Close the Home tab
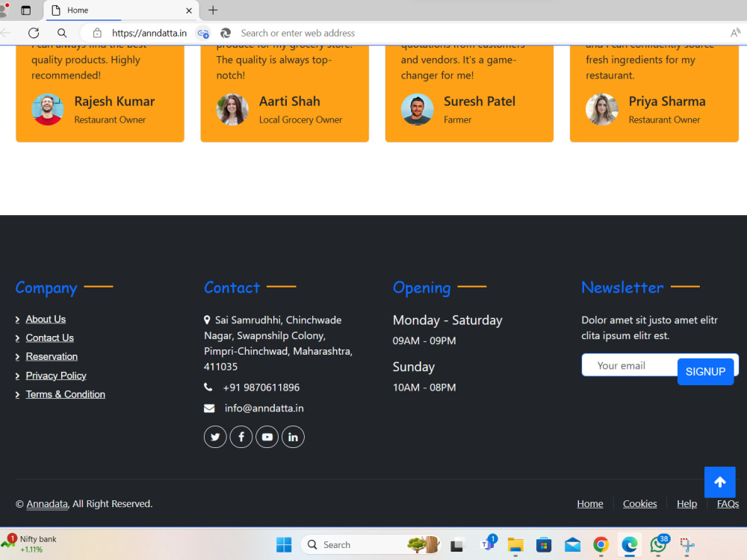The height and width of the screenshot is (560, 747). click(189, 10)
